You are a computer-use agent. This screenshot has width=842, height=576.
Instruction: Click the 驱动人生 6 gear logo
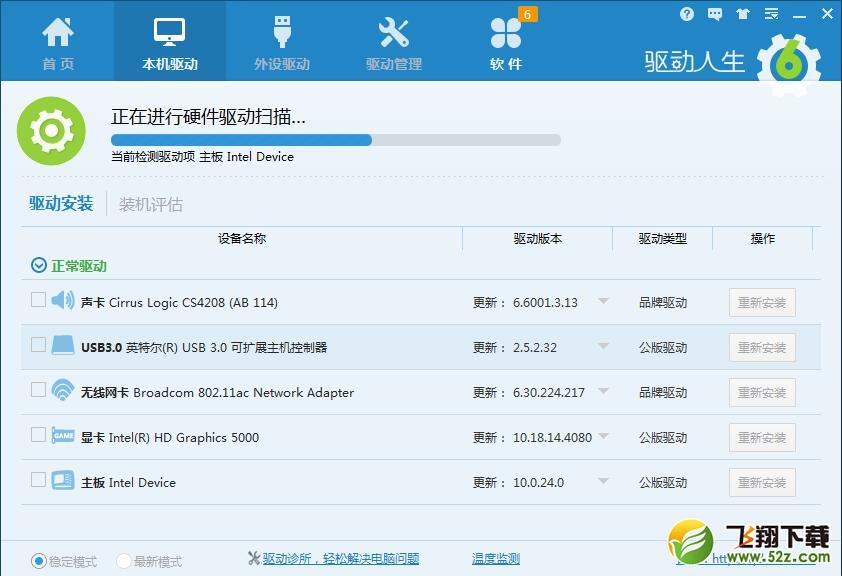789,64
